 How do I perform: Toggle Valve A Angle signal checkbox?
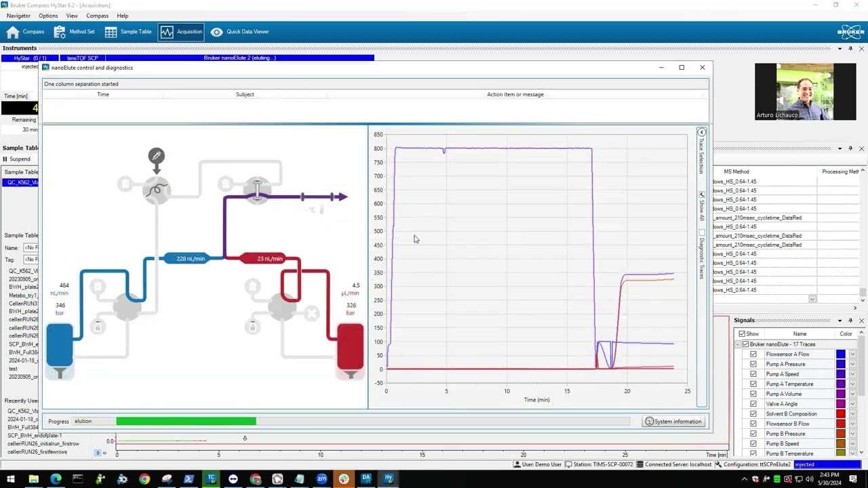tap(753, 404)
